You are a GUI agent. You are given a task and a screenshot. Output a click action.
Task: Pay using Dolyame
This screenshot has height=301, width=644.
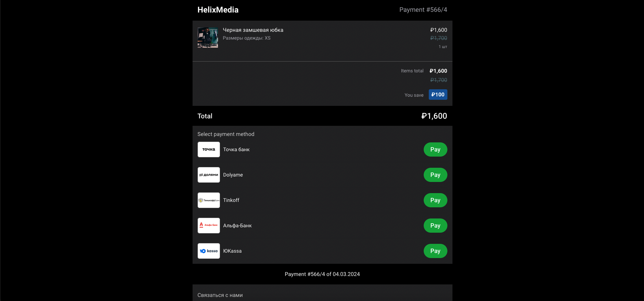(x=435, y=175)
